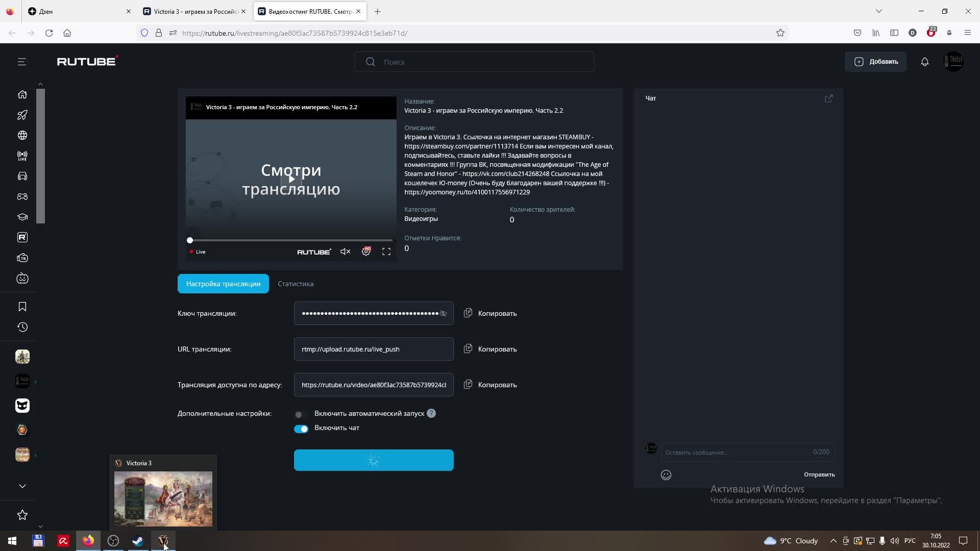Screen dimensions: 980x551
Task: Click the notifications bell icon
Action: click(x=924, y=62)
